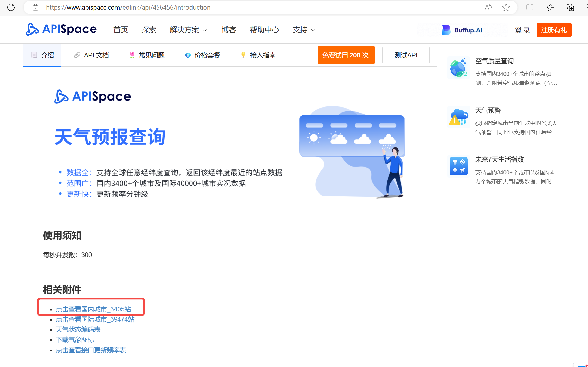Open the 点击查看国内城市_3405站 link
Viewport: 588px width, 367px height.
point(93,309)
